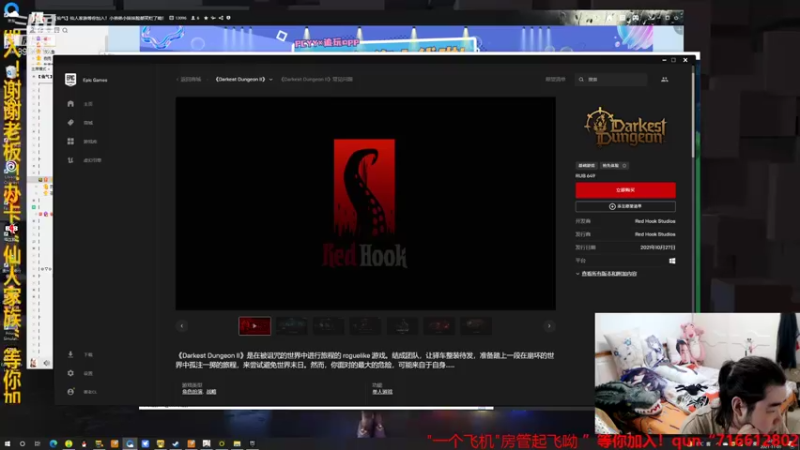The image size is (800, 450).
Task: Click the single-player feature link
Action: [382, 392]
